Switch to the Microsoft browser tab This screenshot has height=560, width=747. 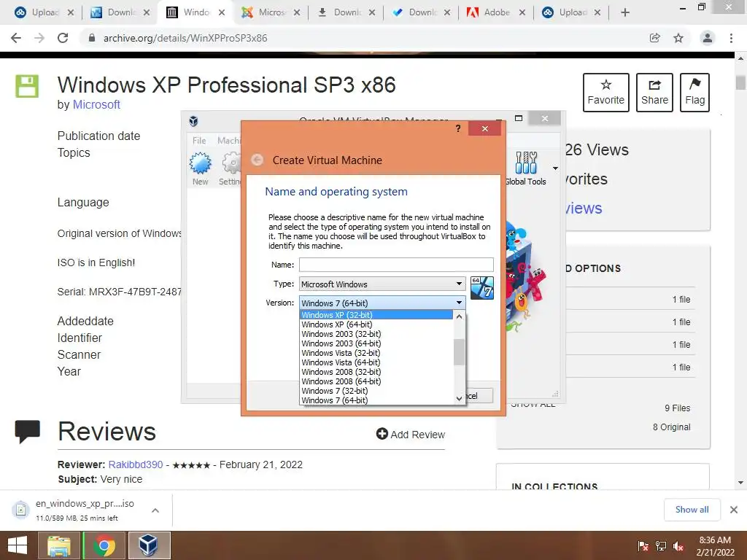tap(271, 12)
